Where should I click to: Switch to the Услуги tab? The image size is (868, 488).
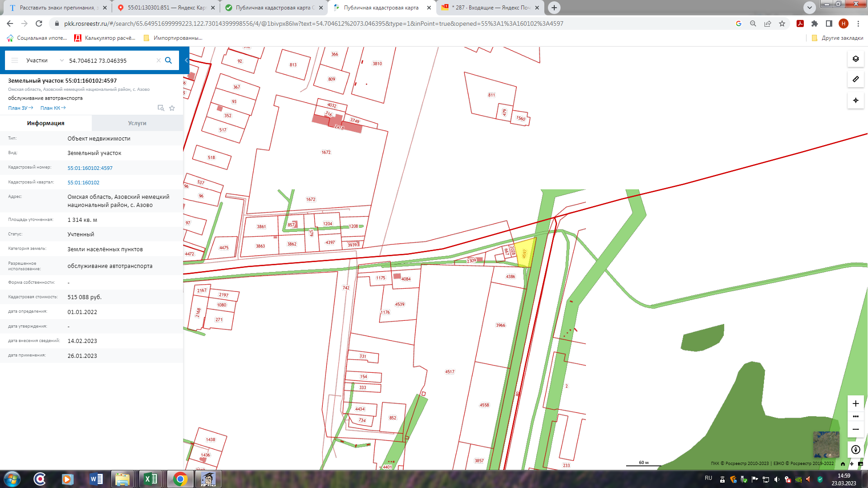click(137, 123)
